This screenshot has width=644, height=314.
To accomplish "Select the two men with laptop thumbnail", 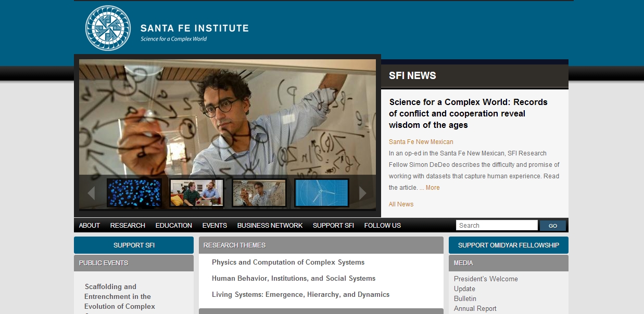I will (x=197, y=193).
